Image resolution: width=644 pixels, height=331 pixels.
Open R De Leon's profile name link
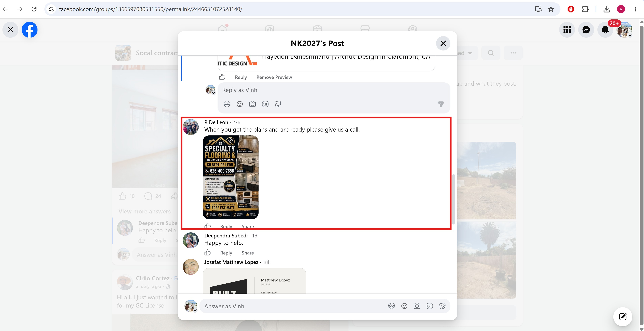coord(216,122)
